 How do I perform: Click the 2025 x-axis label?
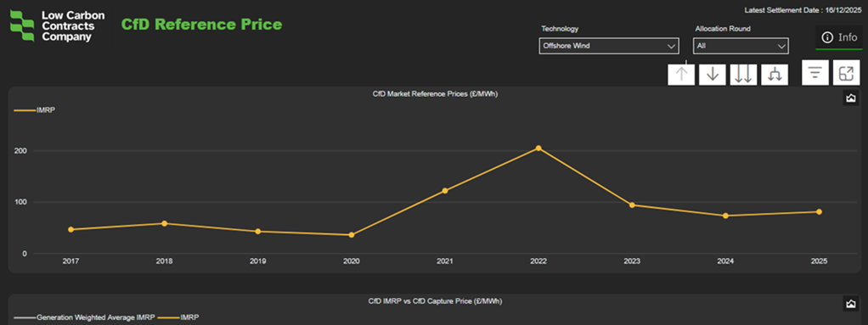pyautogui.click(x=819, y=261)
